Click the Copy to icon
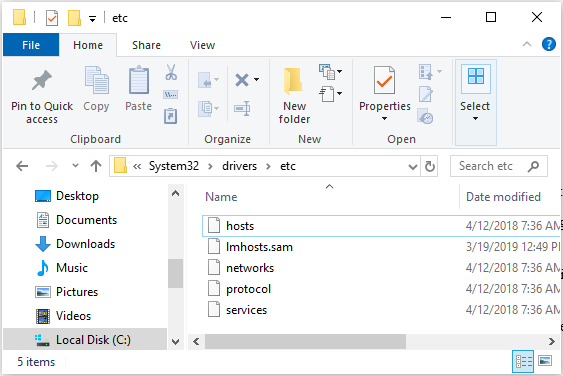This screenshot has height=376, width=563. pyautogui.click(x=206, y=108)
